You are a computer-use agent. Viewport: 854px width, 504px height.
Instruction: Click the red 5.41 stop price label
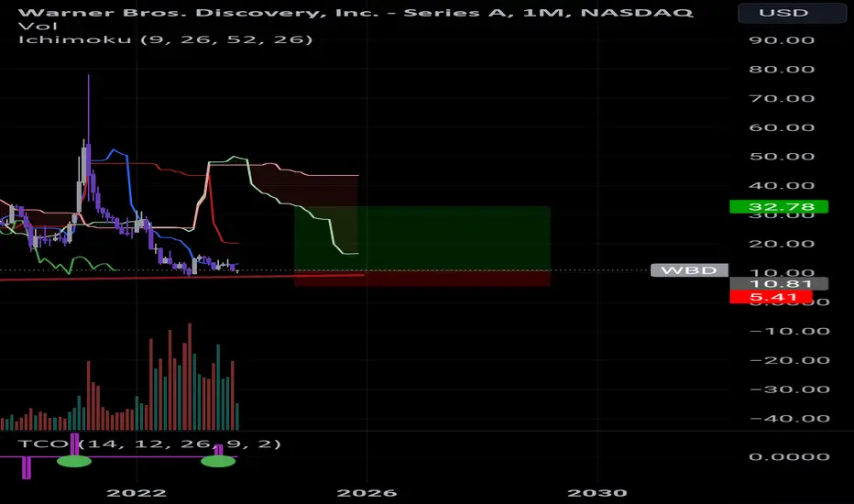771,297
